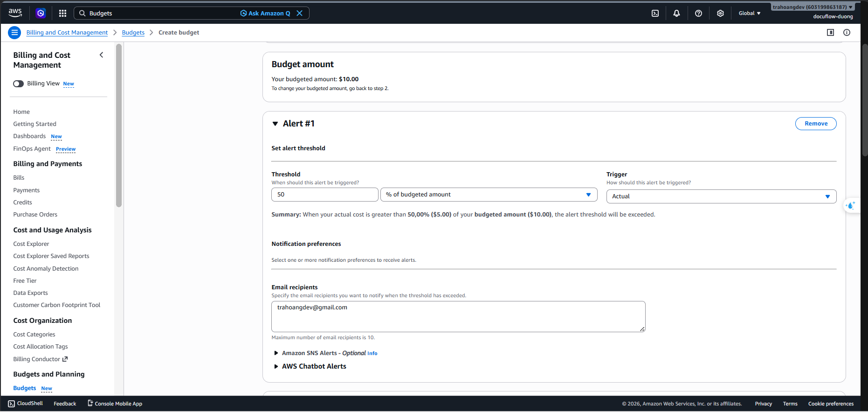Open the Terms link
The image size is (868, 412).
[790, 404]
